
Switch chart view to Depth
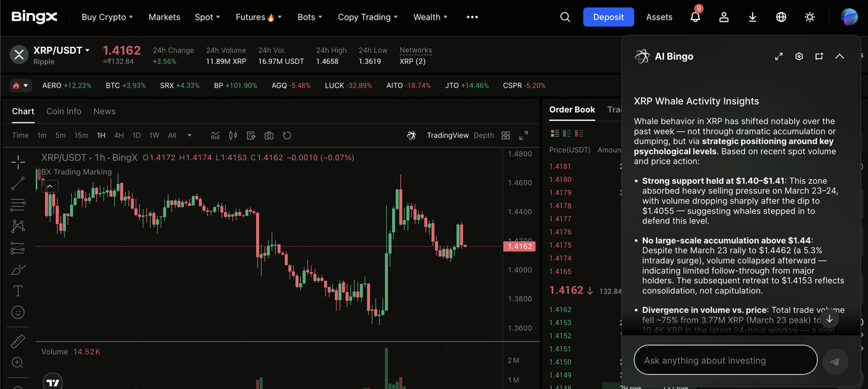click(x=484, y=135)
